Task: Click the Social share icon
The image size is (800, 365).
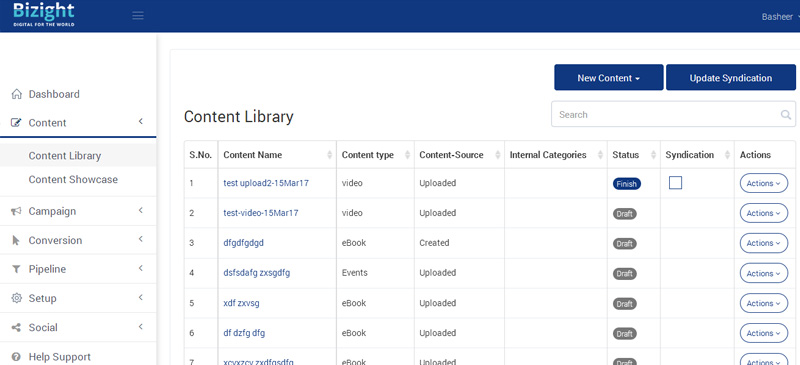Action: tap(16, 327)
